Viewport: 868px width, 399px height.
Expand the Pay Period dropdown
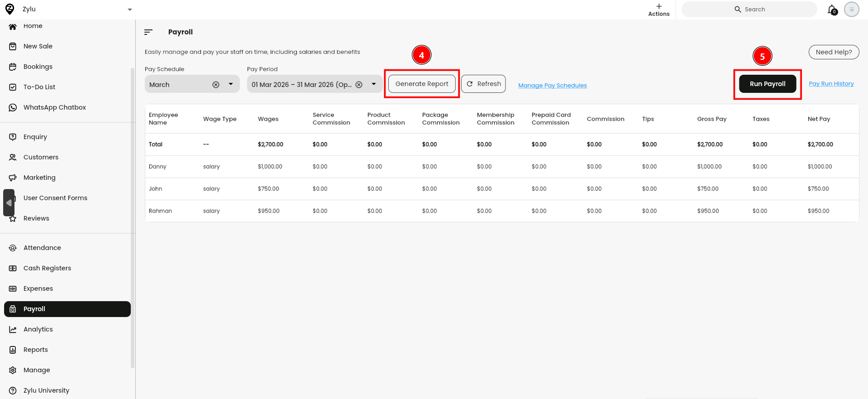point(374,84)
